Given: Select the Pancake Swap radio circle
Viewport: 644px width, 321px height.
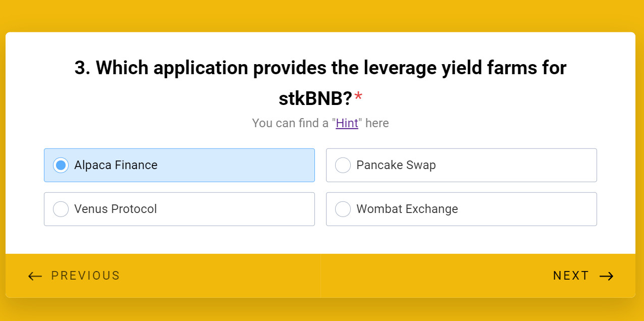Looking at the screenshot, I should 343,165.
